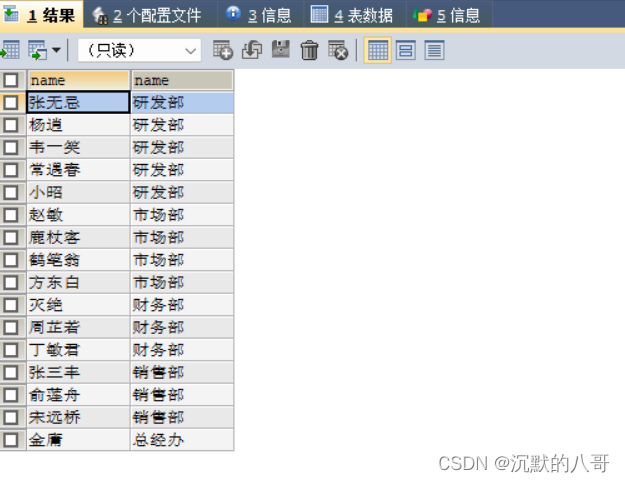The height and width of the screenshot is (483, 625).
Task: Select the cell 周芷若
Action: (79, 328)
